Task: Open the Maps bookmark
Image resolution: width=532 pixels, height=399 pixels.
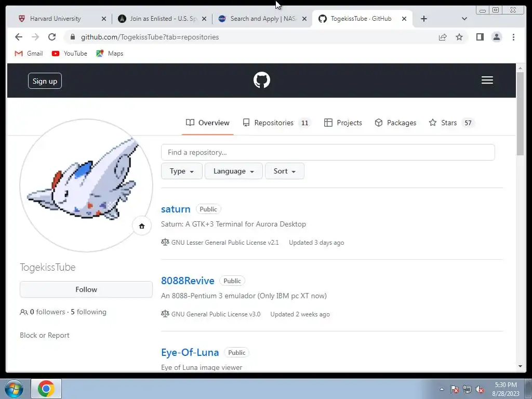Action: tap(110, 54)
